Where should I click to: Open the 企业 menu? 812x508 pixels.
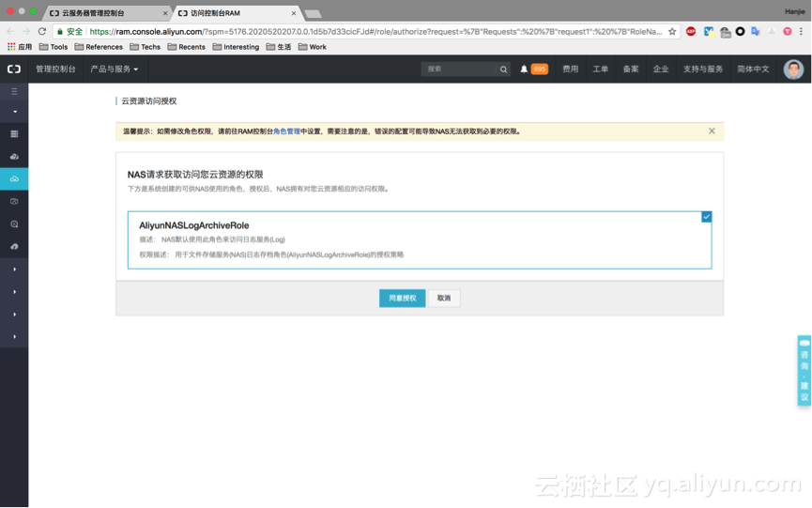pyautogui.click(x=660, y=69)
